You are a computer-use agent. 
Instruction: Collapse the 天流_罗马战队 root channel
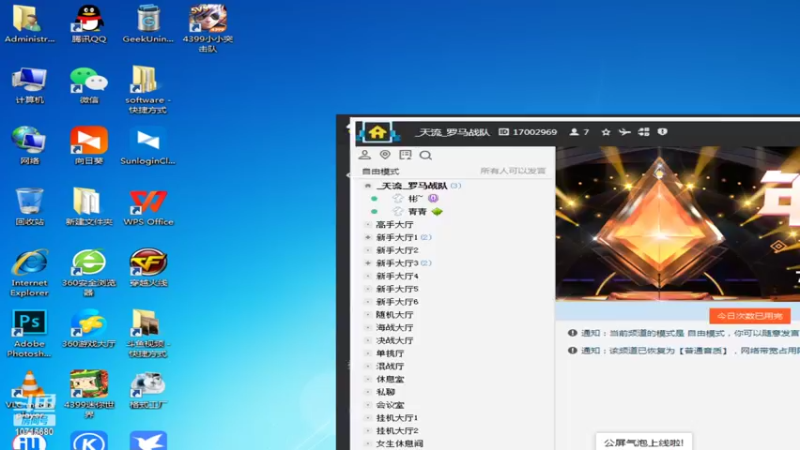pyautogui.click(x=368, y=186)
